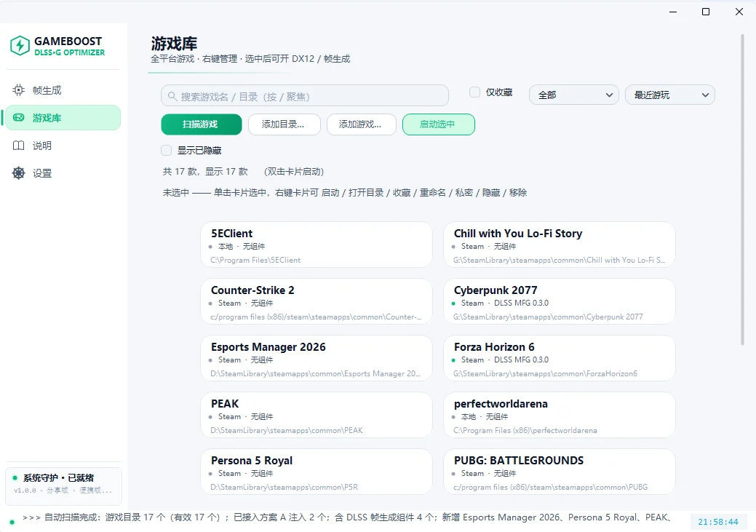Viewport: 756px width, 532px height.
Task: Click the 未选中 selection hint text
Action: [345, 193]
